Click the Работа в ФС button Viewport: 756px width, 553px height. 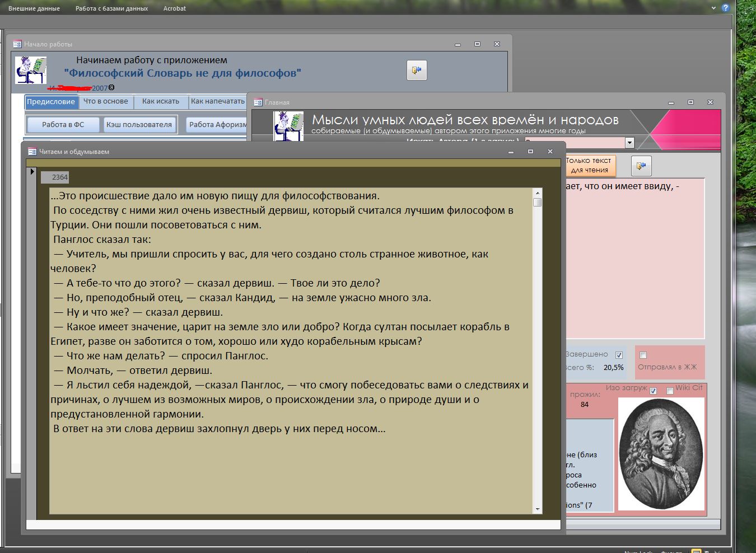click(x=63, y=124)
